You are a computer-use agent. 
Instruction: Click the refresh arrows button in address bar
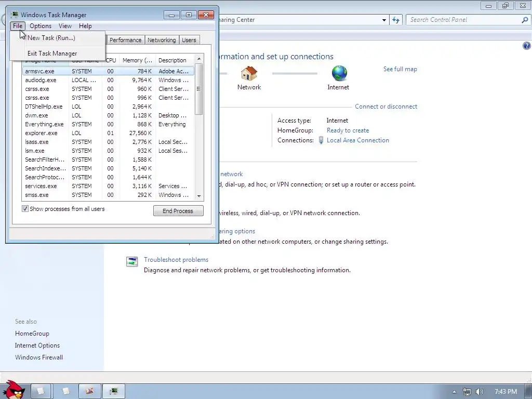click(395, 20)
